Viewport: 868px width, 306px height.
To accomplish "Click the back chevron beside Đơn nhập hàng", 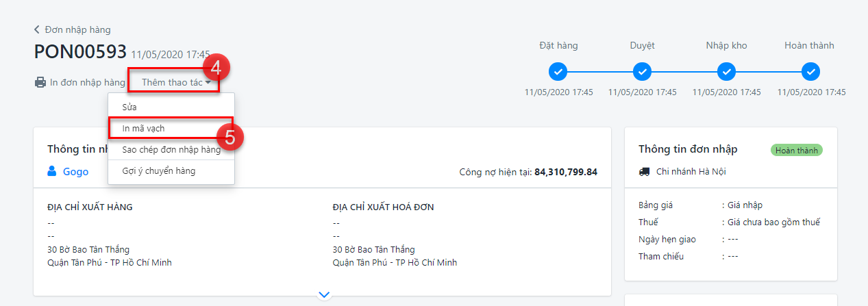I will click(x=37, y=29).
